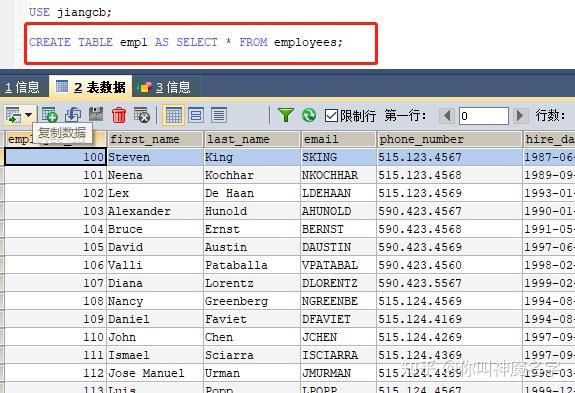Click the green filter funnel icon
The height and width of the screenshot is (393, 575).
point(285,115)
